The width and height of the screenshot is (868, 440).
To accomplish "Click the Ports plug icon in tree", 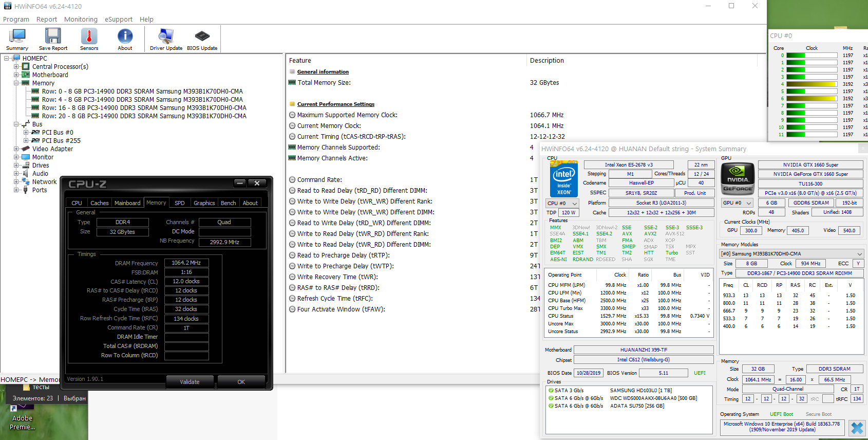I will pos(26,190).
